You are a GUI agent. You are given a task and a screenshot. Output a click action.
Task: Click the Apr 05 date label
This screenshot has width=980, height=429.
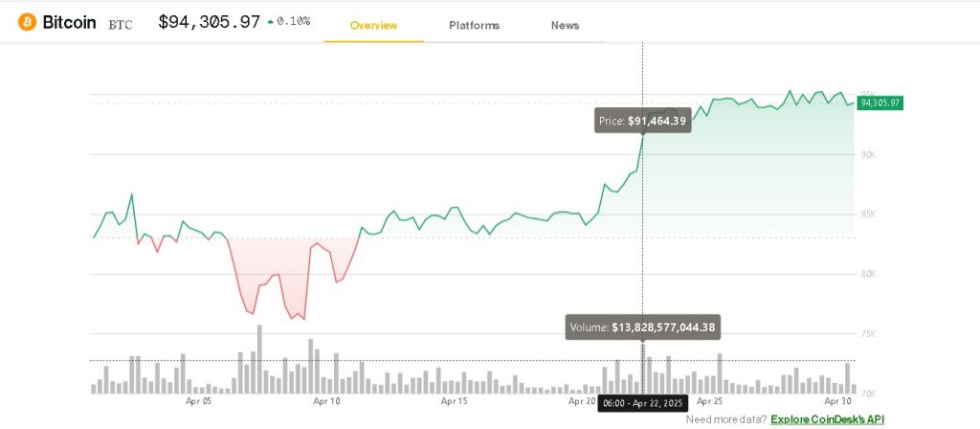[198, 402]
